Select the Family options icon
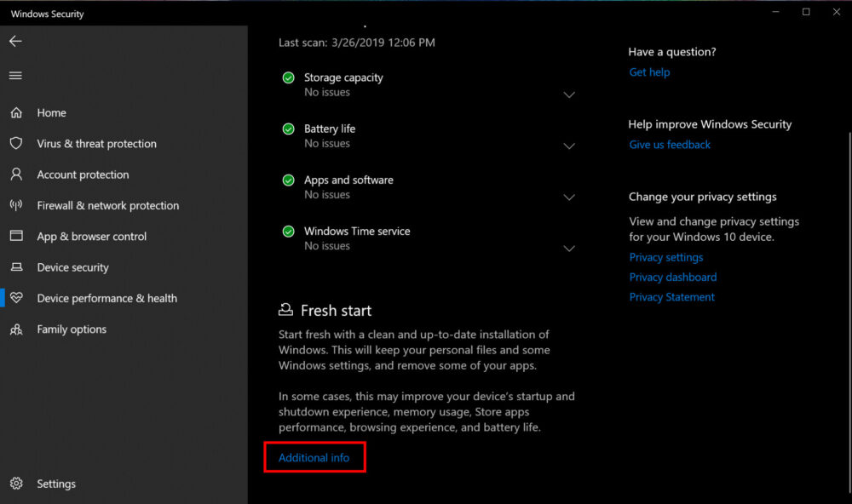 [x=16, y=329]
